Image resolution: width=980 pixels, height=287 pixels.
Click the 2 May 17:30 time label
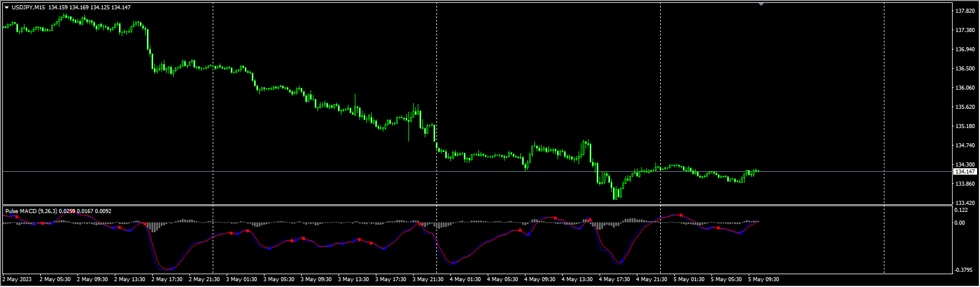(x=167, y=279)
